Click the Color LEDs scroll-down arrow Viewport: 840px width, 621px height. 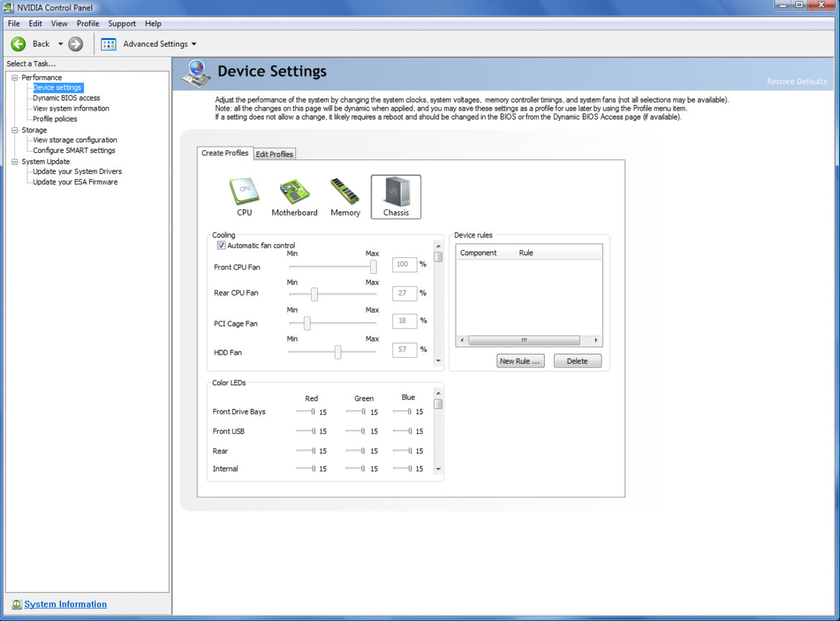click(438, 469)
